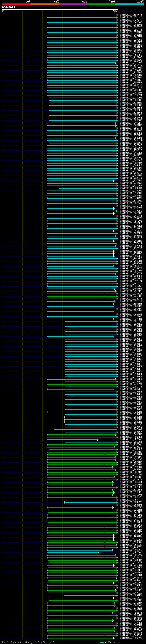
Task: Select hit label UniRef100_A2BNZ0
Action: coord(131,337)
